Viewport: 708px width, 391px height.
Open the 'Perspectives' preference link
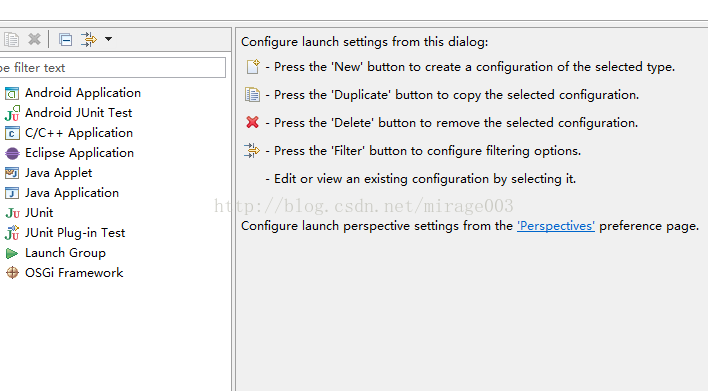[x=556, y=226]
